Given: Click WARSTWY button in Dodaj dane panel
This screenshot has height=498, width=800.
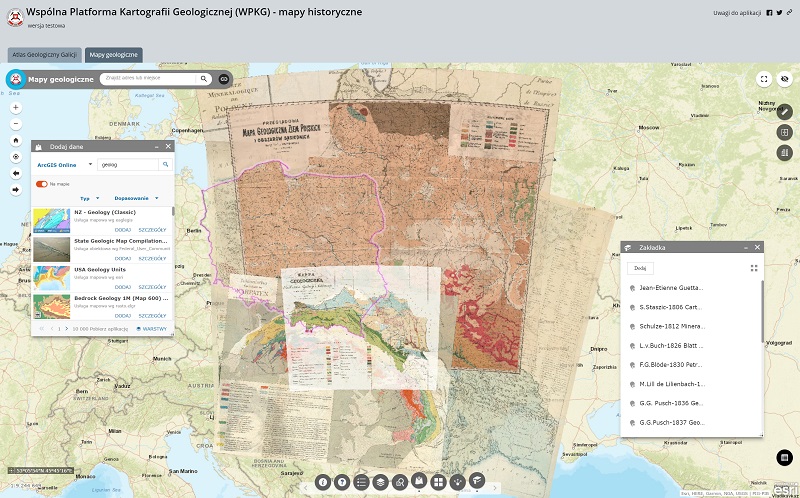Looking at the screenshot, I should tap(152, 329).
